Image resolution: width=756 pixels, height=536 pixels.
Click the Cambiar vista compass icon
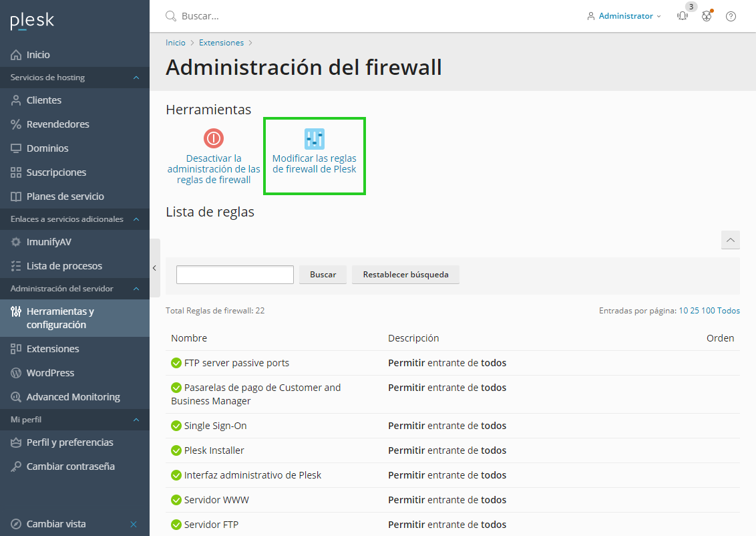coord(16,525)
